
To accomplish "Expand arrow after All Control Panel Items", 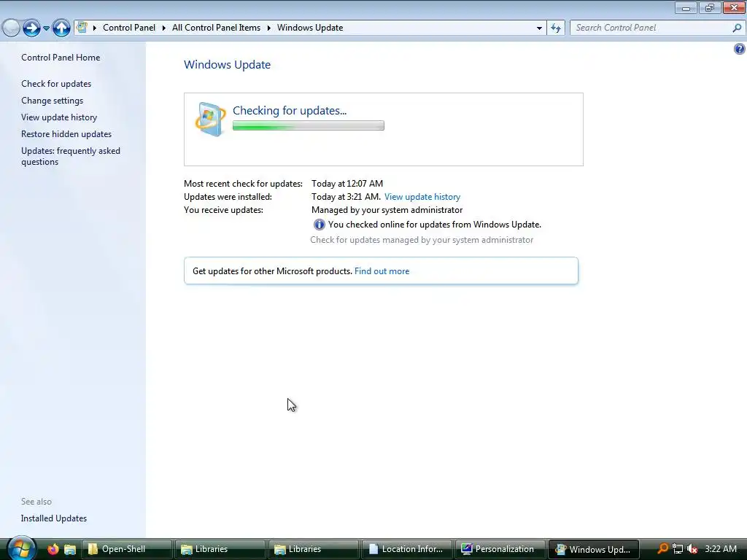I will 268,28.
